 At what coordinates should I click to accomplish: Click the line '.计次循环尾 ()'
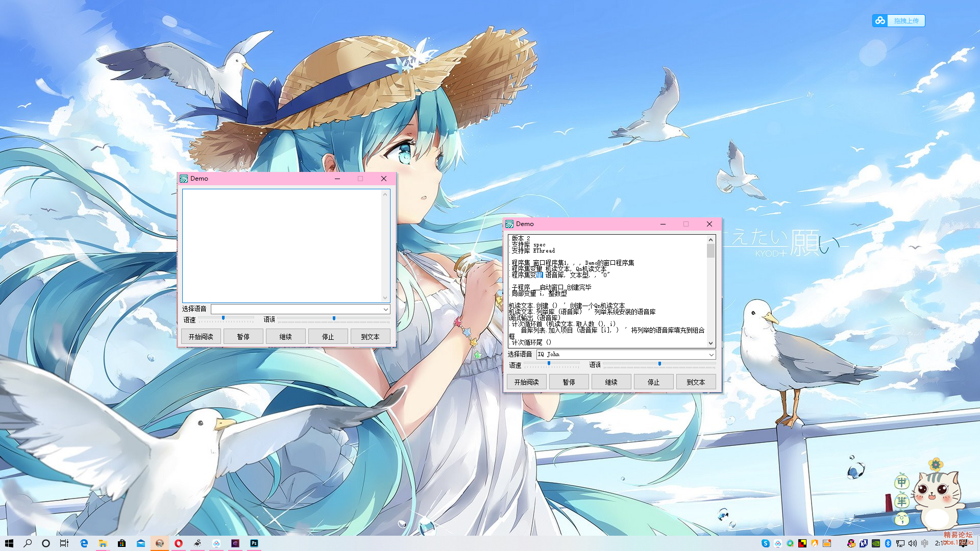pyautogui.click(x=531, y=342)
